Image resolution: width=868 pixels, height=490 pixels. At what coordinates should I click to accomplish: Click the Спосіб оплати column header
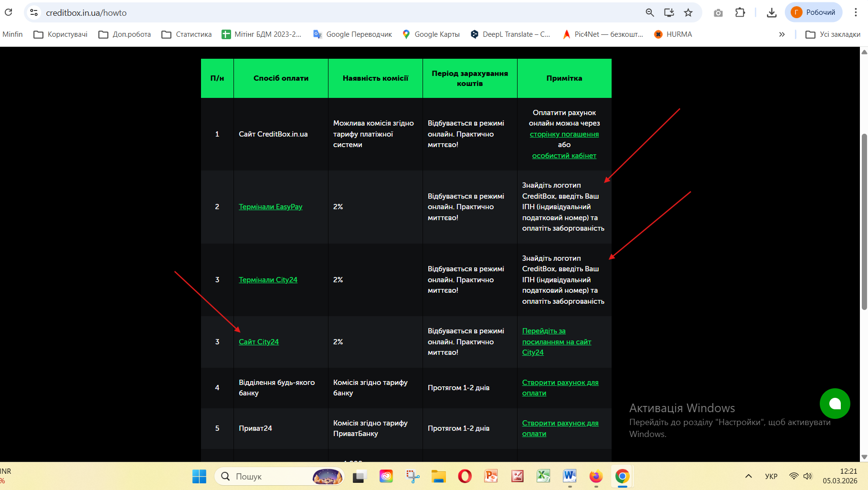click(281, 78)
